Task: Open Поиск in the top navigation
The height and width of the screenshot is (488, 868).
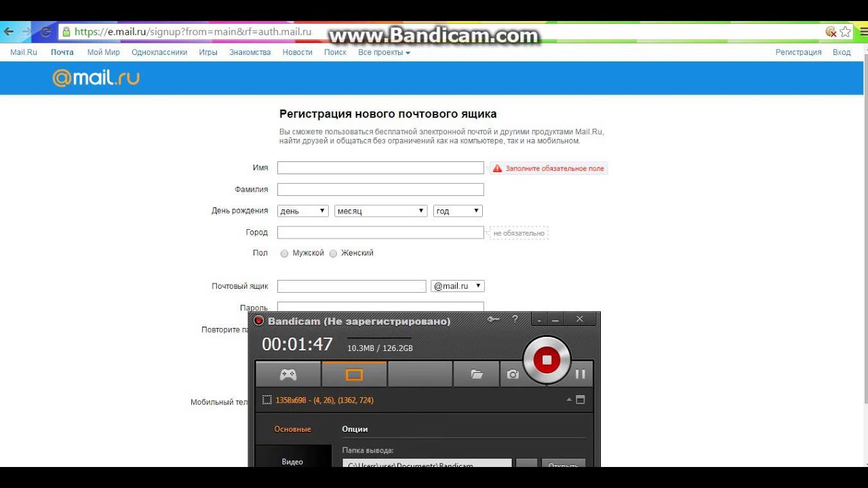Action: (335, 52)
